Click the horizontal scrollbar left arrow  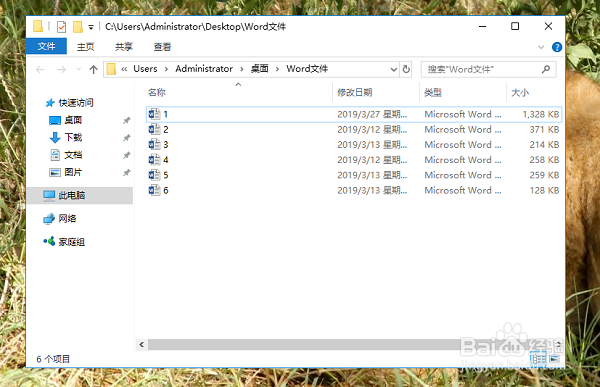pyautogui.click(x=142, y=345)
